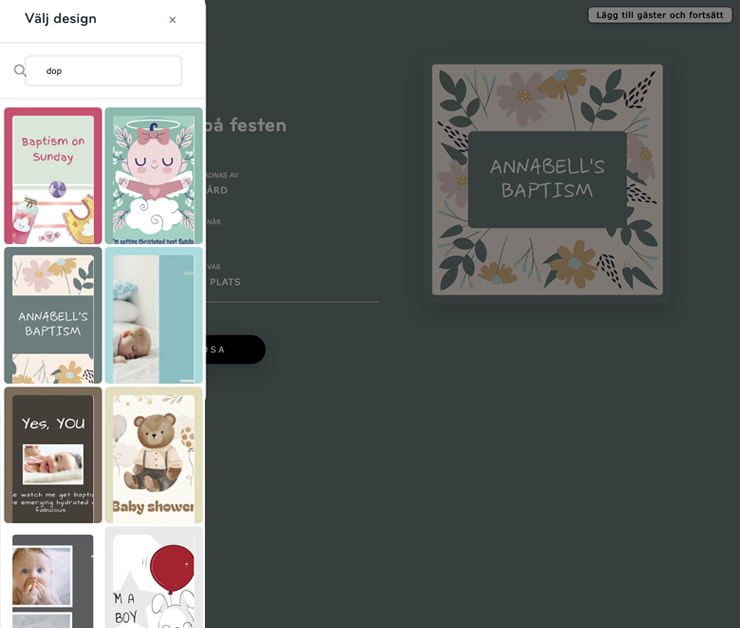Click the host name under 'RDNAS AV'
The height and width of the screenshot is (628, 740).
click(217, 190)
